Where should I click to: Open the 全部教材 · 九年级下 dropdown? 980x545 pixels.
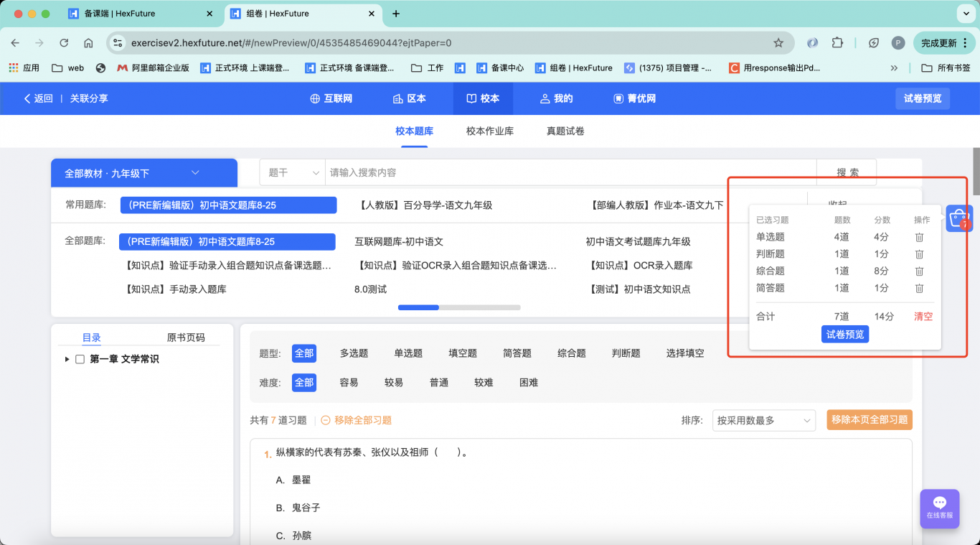coord(144,173)
